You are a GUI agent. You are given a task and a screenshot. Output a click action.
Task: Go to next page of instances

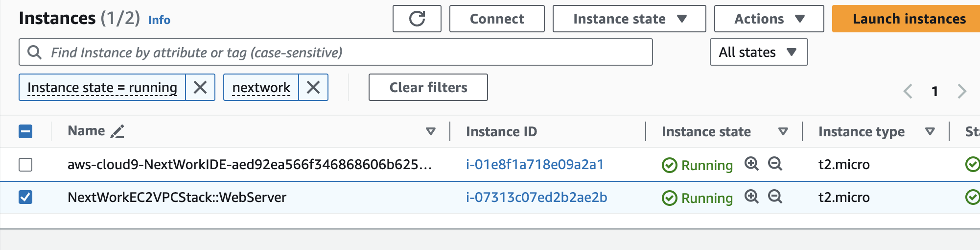tap(961, 91)
